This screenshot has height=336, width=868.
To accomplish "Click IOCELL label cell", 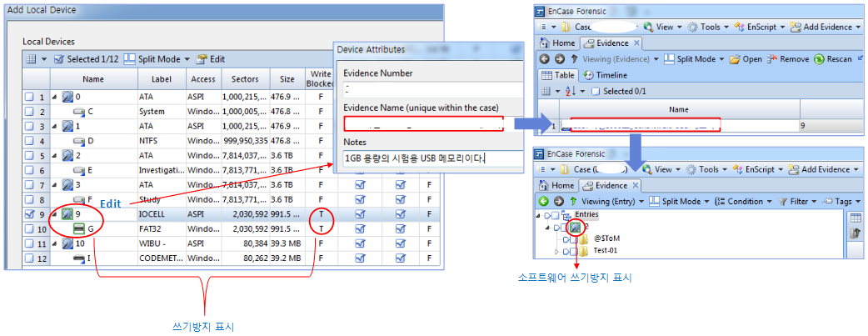I will [161, 213].
